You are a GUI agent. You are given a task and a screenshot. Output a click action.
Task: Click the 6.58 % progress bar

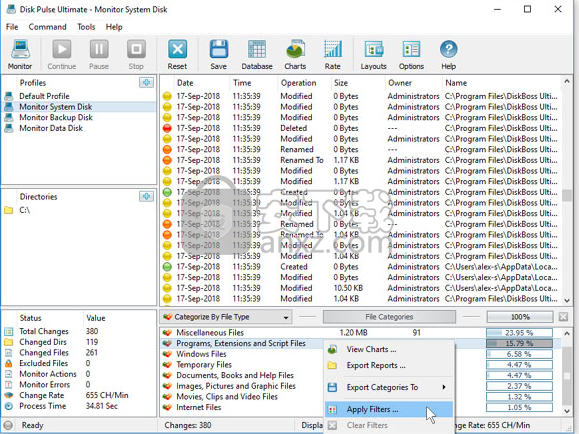coord(519,354)
